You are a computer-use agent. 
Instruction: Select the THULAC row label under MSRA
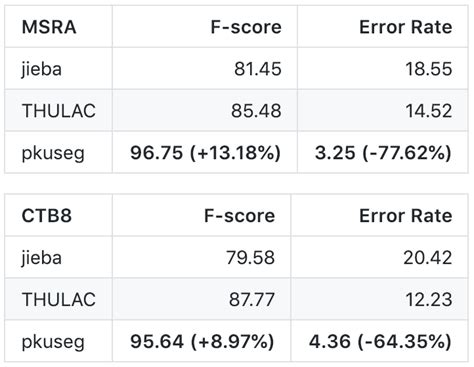59,111
